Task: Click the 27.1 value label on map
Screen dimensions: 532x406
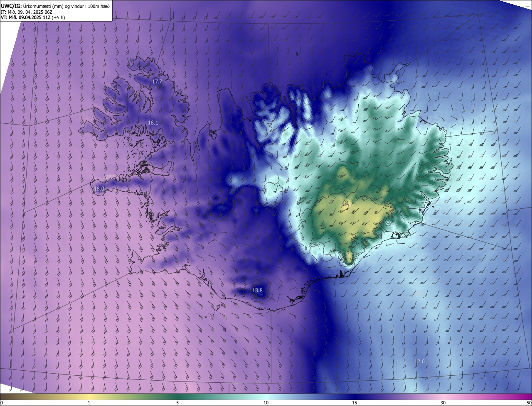Action: tap(110, 178)
